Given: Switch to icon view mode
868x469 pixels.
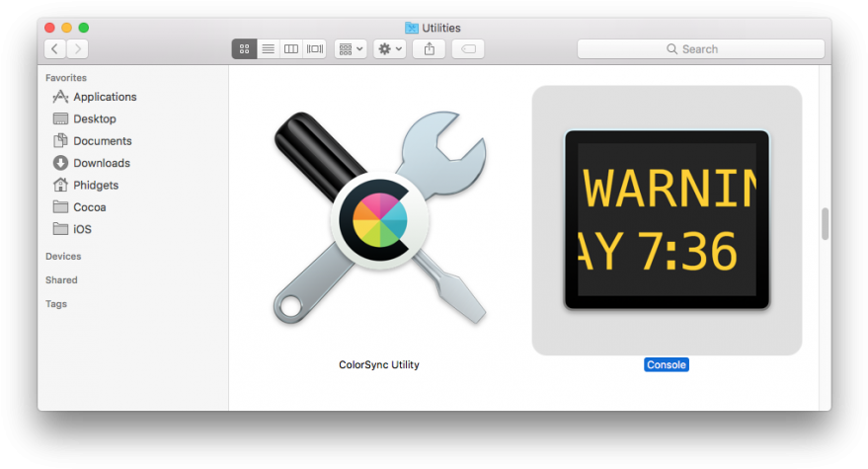Looking at the screenshot, I should tap(244, 48).
